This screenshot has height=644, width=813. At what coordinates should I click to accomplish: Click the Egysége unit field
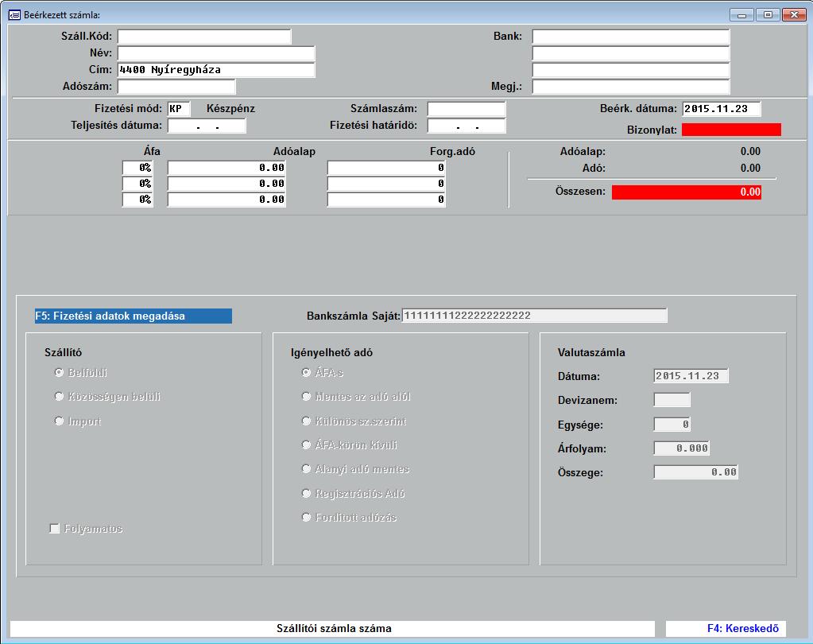coord(672,424)
